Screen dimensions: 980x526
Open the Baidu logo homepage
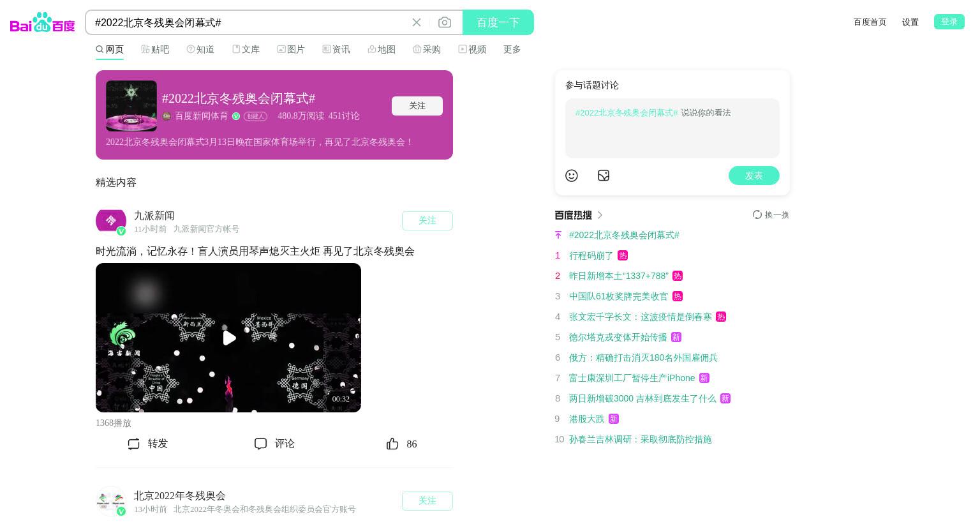click(x=42, y=22)
